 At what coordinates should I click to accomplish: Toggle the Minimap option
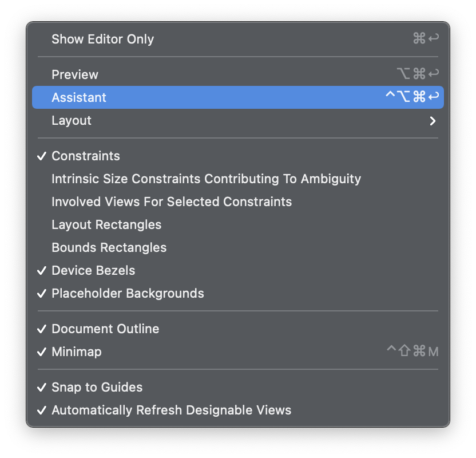(237, 352)
